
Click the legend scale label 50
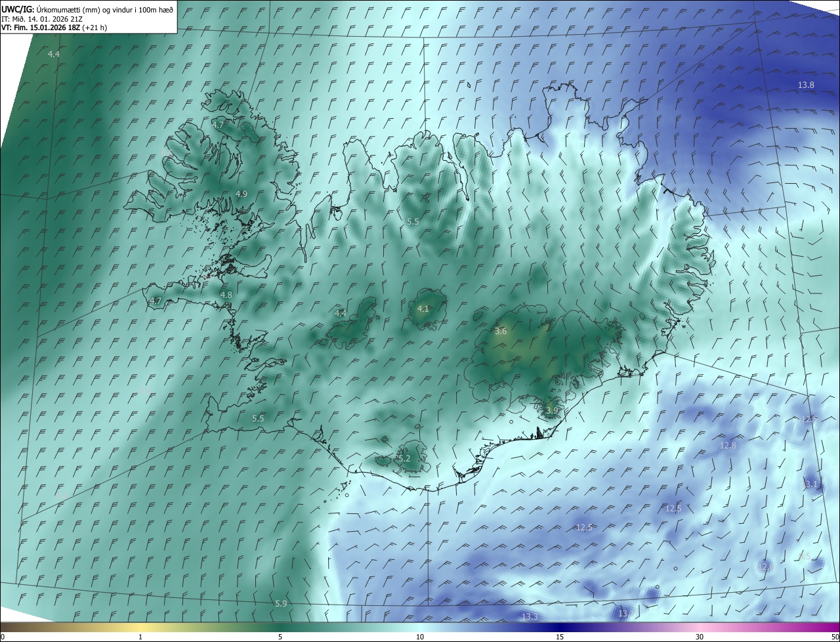click(835, 637)
